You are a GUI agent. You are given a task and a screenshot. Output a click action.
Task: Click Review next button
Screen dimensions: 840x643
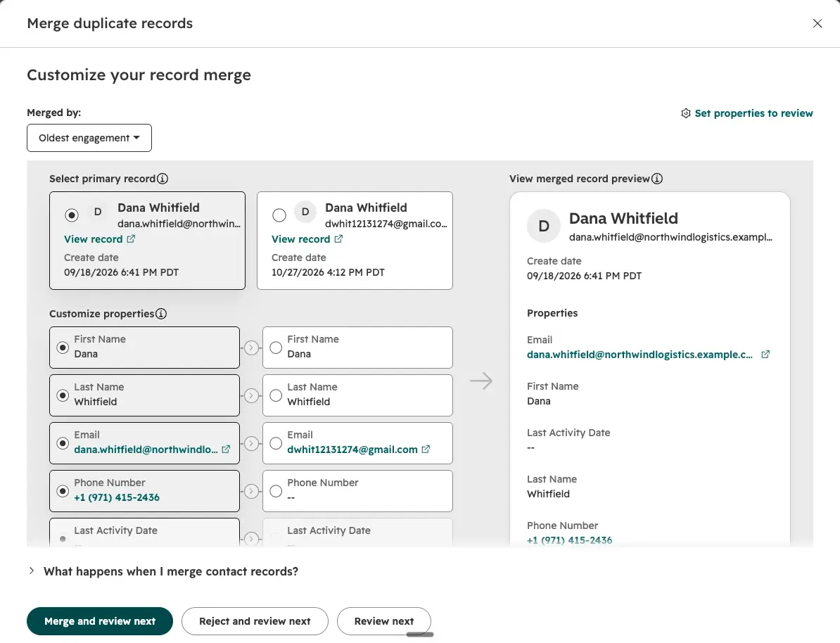coord(384,621)
